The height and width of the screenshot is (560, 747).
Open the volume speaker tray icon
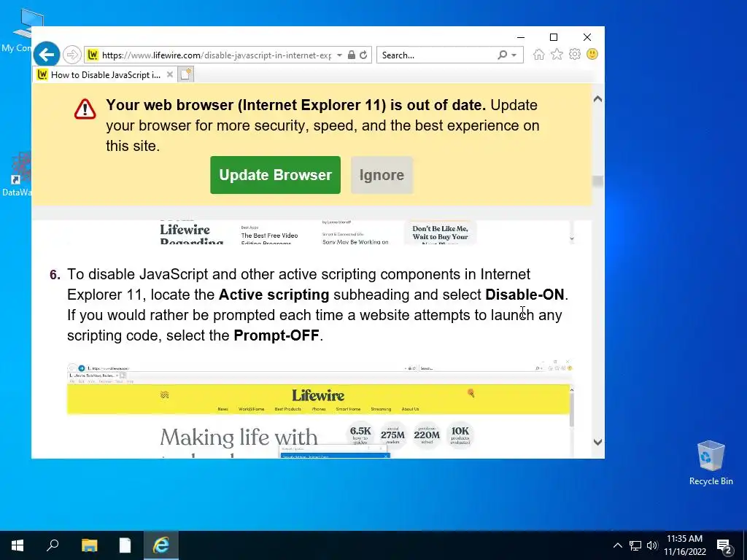click(x=652, y=545)
